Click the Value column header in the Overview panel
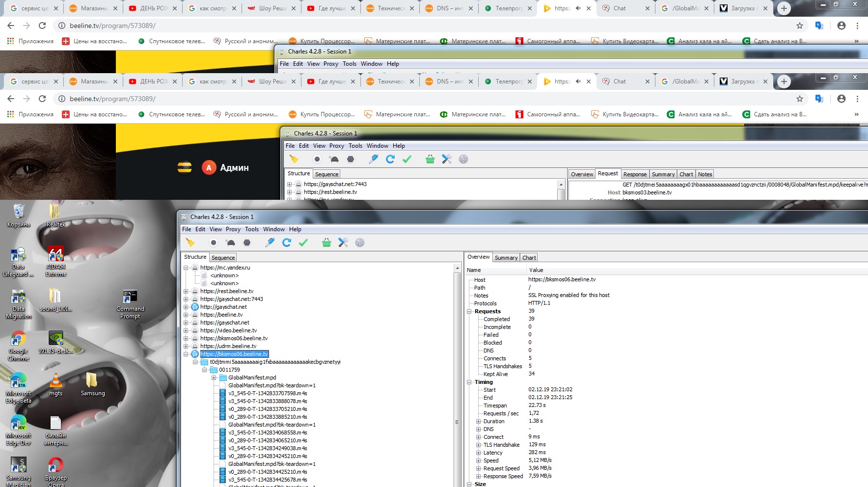The width and height of the screenshot is (868, 487). pos(697,270)
